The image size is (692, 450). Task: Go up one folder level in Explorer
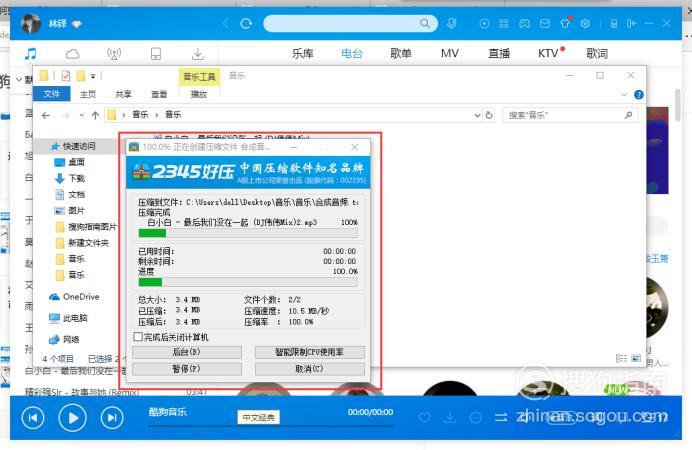click(x=95, y=115)
